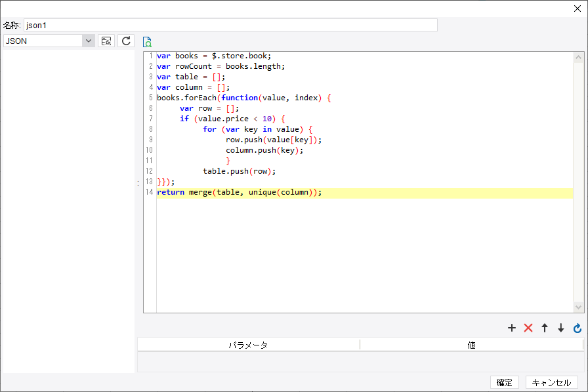Click the script editor settings icon beside JSON dropdown
The image size is (588, 392).
(106, 40)
